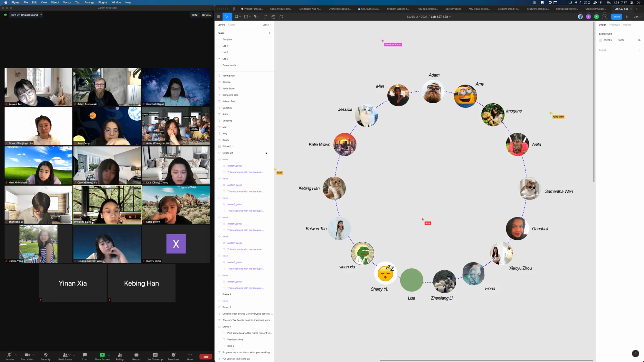Click the red End meeting button

tap(206, 357)
